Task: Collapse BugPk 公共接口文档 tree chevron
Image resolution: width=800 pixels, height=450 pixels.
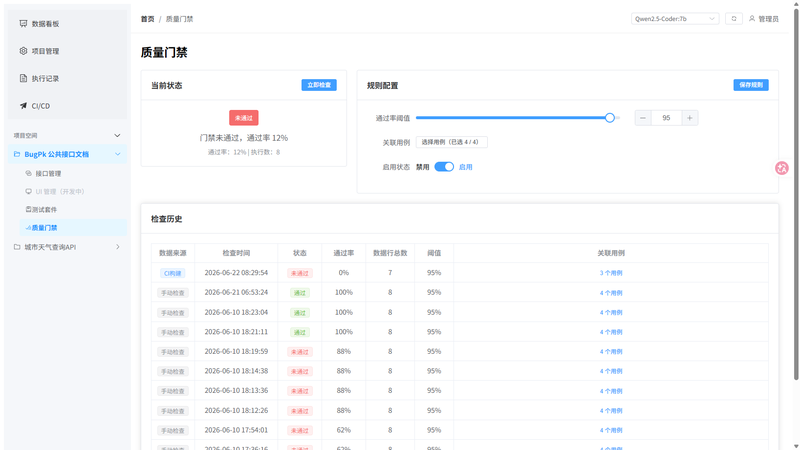Action: click(x=117, y=154)
